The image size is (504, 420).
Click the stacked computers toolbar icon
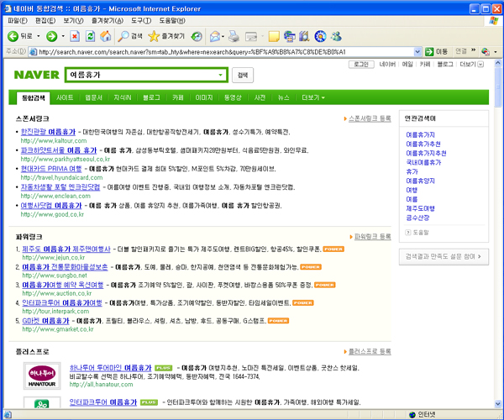coord(289,36)
